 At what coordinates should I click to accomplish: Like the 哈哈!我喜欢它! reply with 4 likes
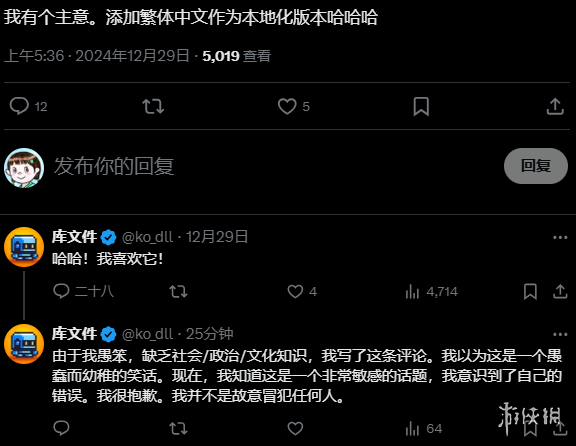click(x=302, y=292)
